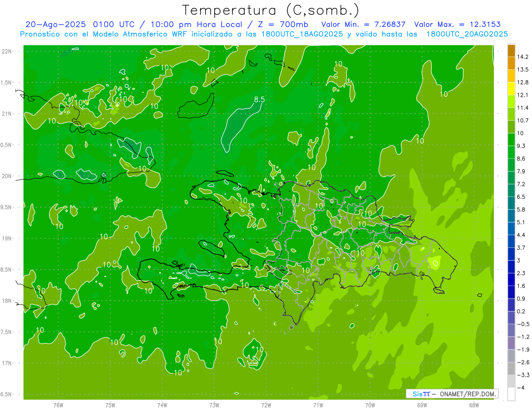Click the '22N' latitude axis label

tap(7, 51)
